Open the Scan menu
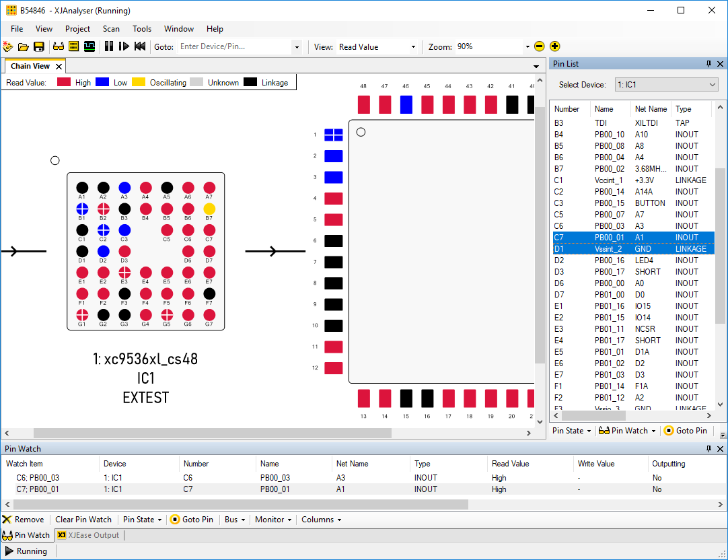The height and width of the screenshot is (560, 728). coord(111,29)
